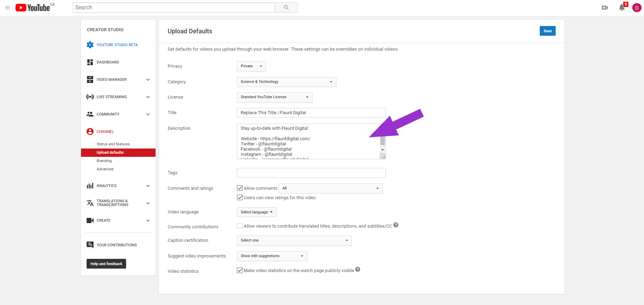The height and width of the screenshot is (305, 644).
Task: Click into the Tags input field
Action: (311, 173)
